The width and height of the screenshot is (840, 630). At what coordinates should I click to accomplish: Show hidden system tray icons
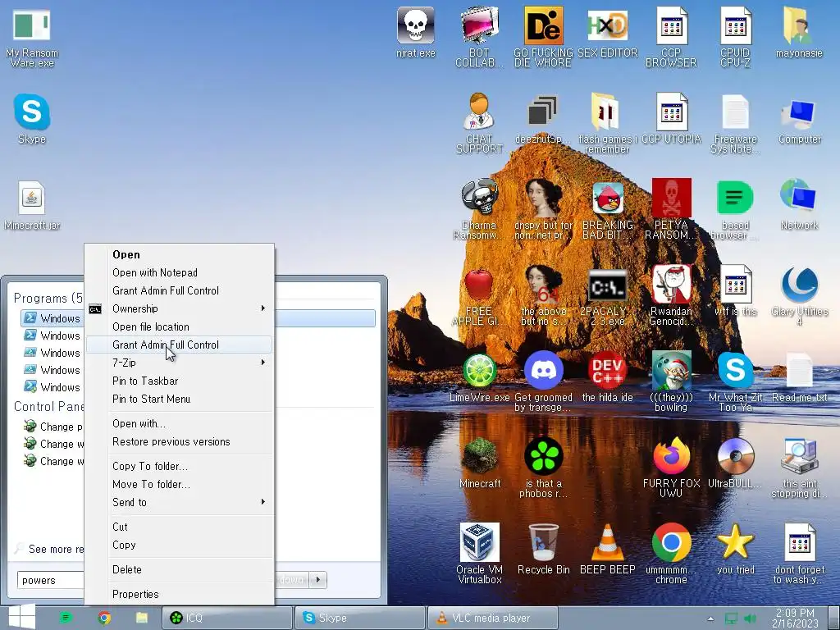[x=710, y=619]
